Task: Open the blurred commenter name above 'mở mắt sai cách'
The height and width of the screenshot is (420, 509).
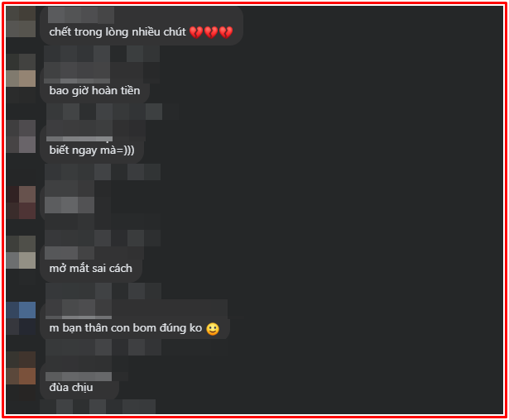Action: [70, 253]
